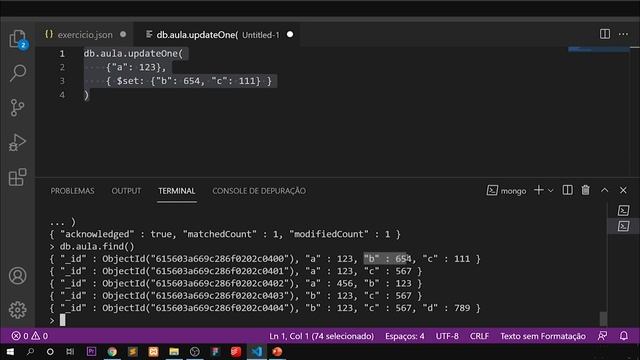Click terminal row with ObjectId ending c0402

coord(236,283)
